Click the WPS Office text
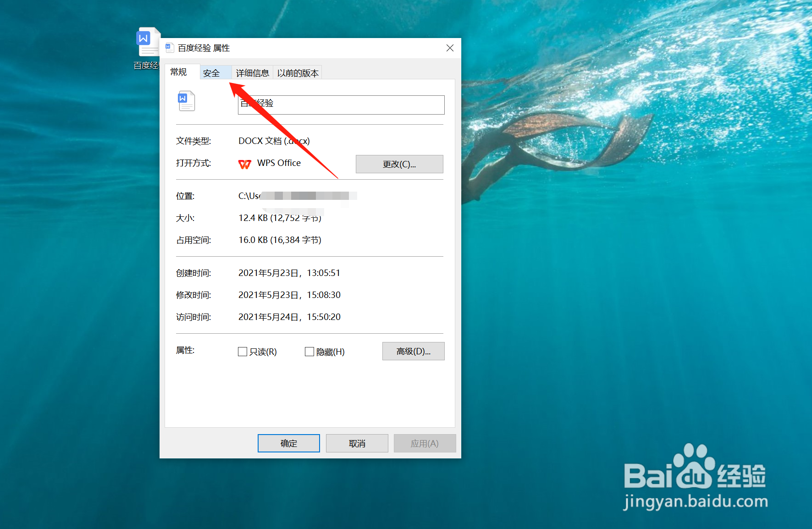 click(x=279, y=163)
